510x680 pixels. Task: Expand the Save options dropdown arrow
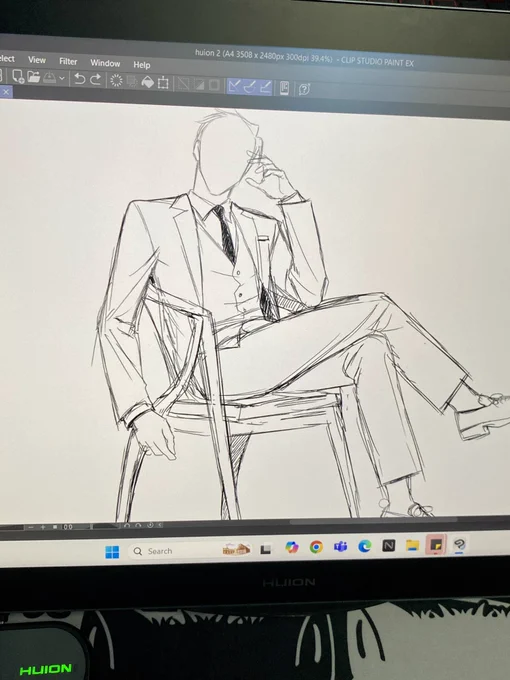tap(62, 78)
